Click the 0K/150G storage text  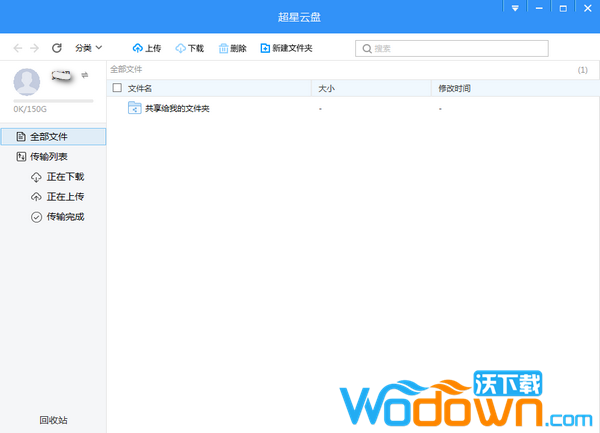coord(30,109)
